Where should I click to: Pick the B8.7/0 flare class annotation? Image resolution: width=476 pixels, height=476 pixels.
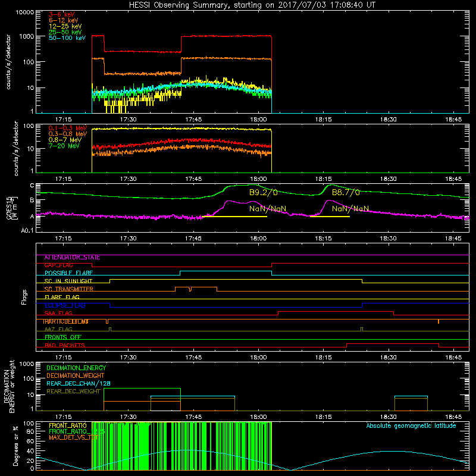346,192
